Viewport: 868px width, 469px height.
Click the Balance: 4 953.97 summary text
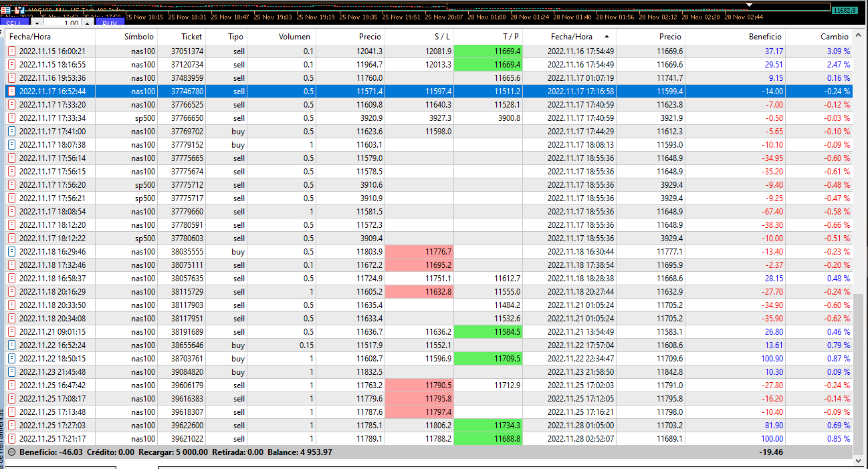click(x=300, y=452)
